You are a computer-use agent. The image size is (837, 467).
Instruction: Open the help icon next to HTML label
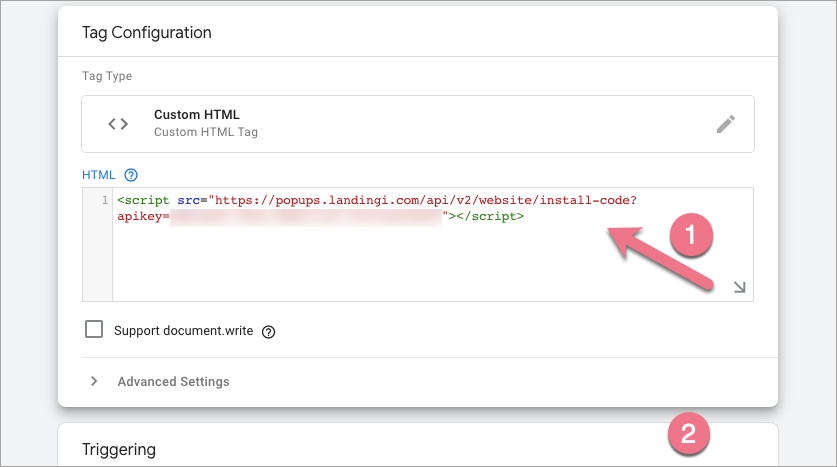pyautogui.click(x=131, y=174)
